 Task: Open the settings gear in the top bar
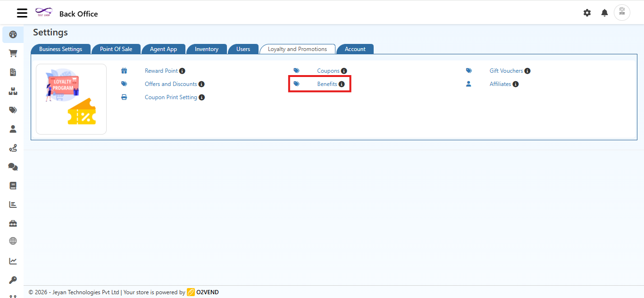pos(587,13)
